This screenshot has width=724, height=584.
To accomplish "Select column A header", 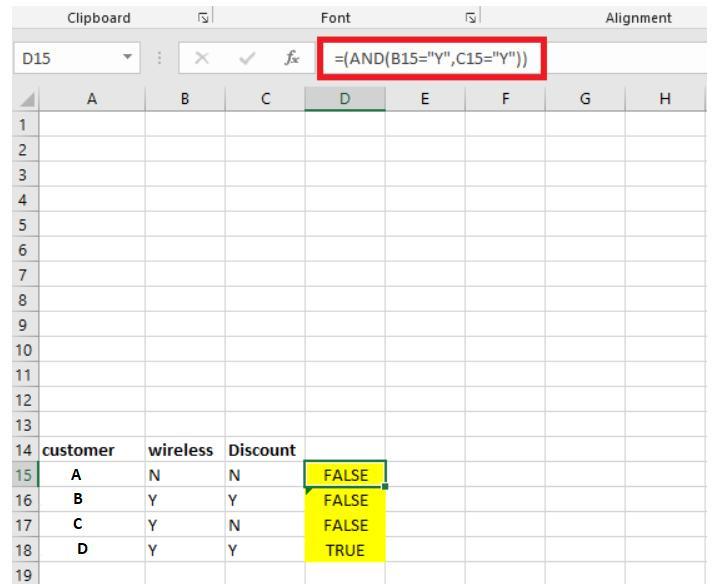I will (92, 99).
